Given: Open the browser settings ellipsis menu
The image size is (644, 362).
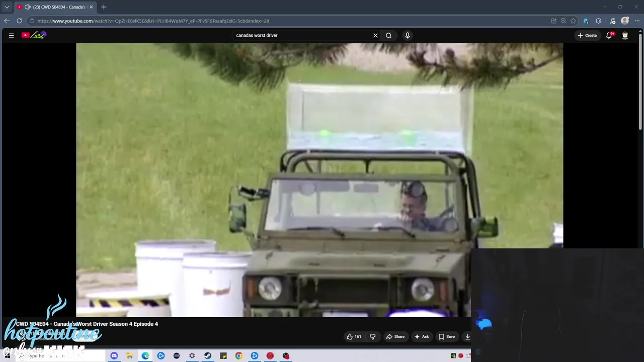Looking at the screenshot, I should [x=637, y=21].
